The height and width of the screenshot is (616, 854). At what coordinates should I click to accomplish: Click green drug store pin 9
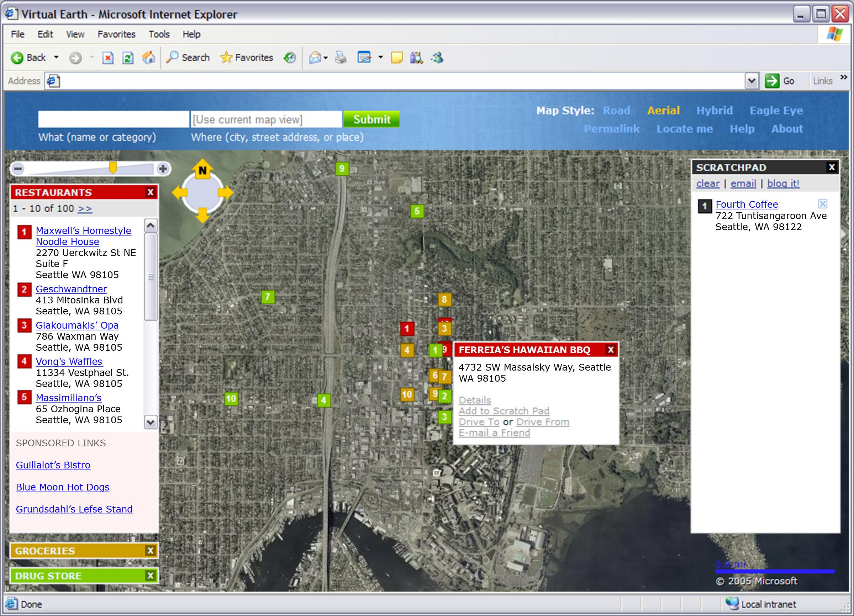pos(342,169)
